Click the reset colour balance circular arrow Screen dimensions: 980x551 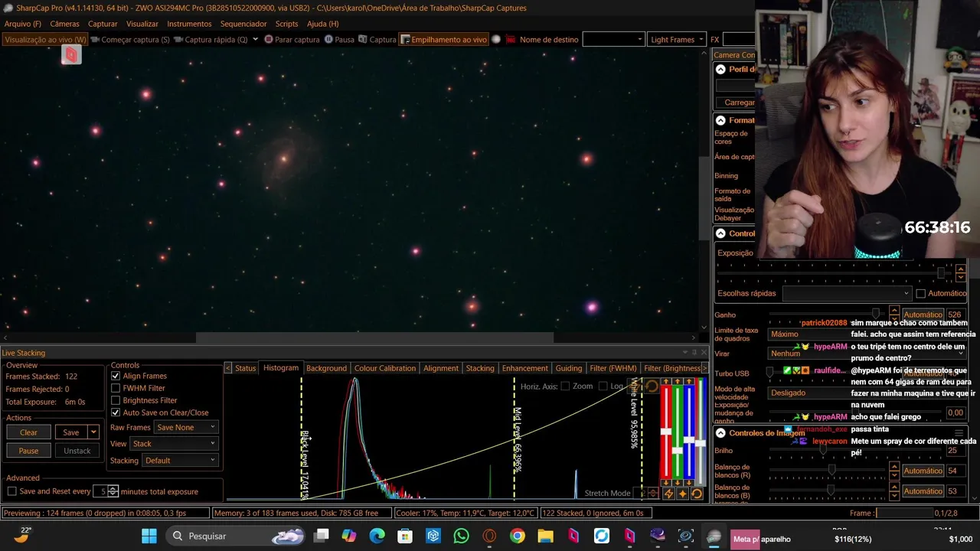click(697, 494)
